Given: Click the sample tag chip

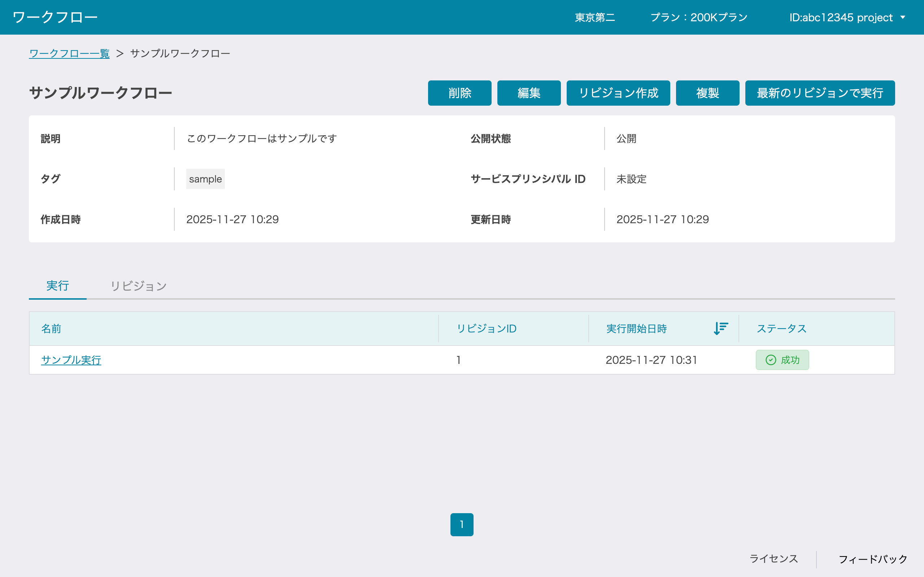Looking at the screenshot, I should (205, 179).
